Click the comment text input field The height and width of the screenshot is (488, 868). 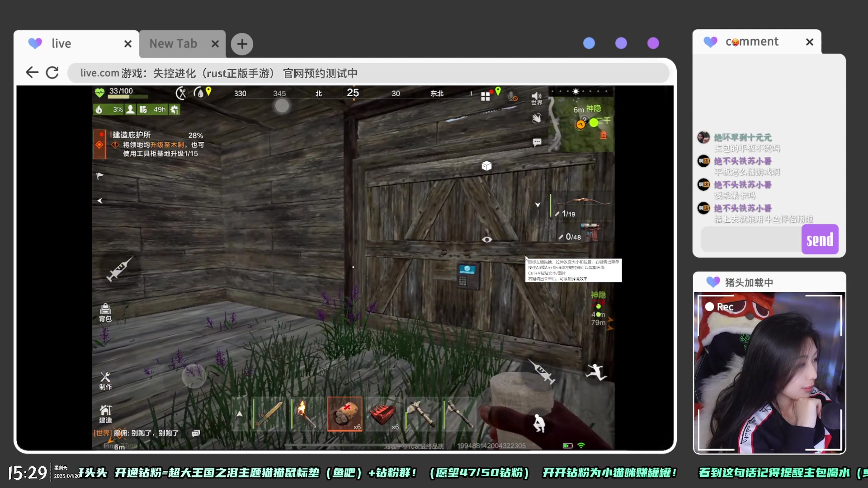click(x=751, y=239)
